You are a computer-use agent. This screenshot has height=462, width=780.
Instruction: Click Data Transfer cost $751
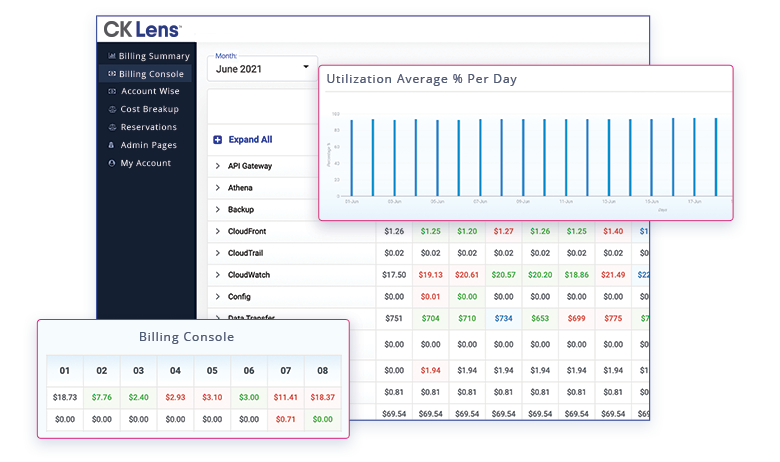pyautogui.click(x=393, y=318)
